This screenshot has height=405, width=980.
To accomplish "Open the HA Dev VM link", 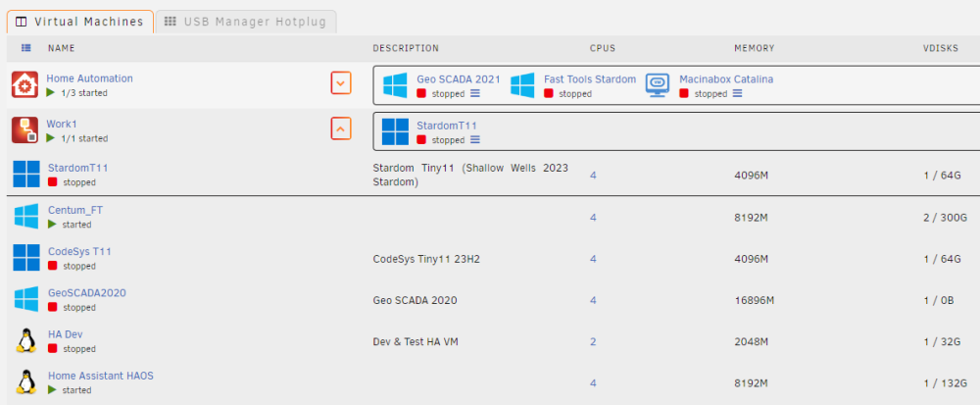I will click(65, 334).
